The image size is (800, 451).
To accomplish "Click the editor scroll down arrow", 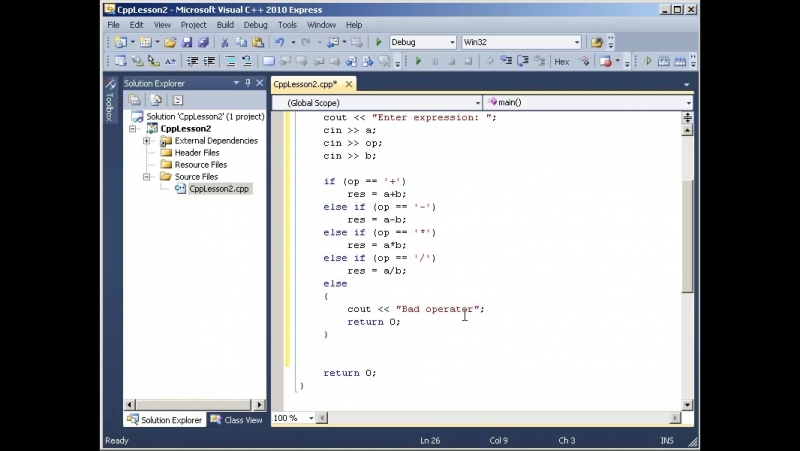I will [687, 405].
